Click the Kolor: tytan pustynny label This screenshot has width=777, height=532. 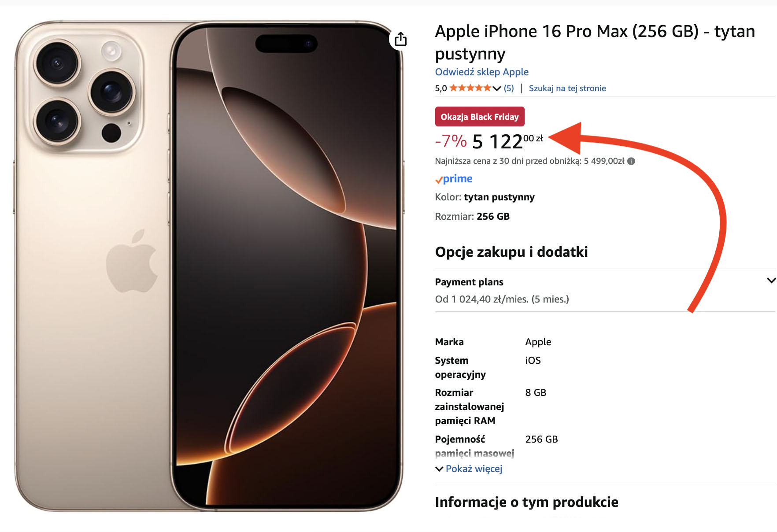coord(485,197)
